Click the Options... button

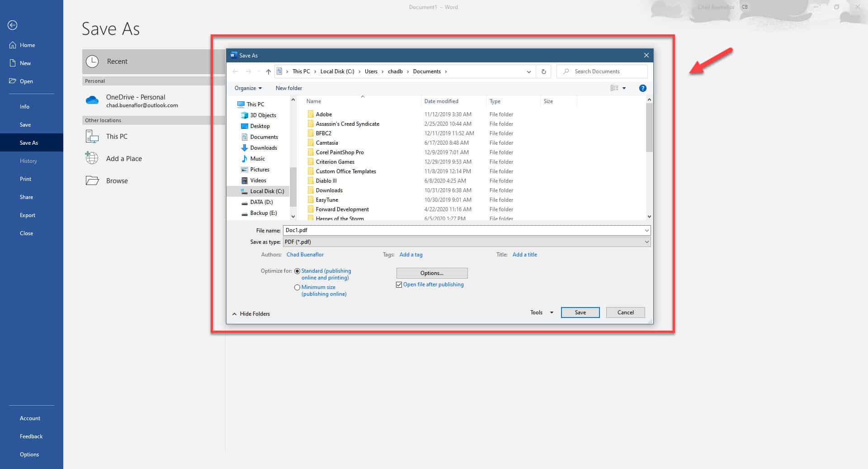pyautogui.click(x=432, y=273)
